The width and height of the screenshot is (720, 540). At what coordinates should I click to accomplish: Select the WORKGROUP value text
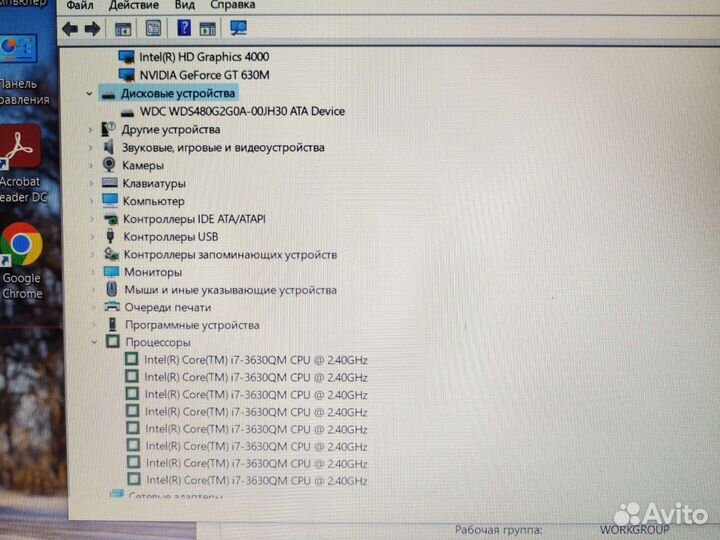[634, 530]
